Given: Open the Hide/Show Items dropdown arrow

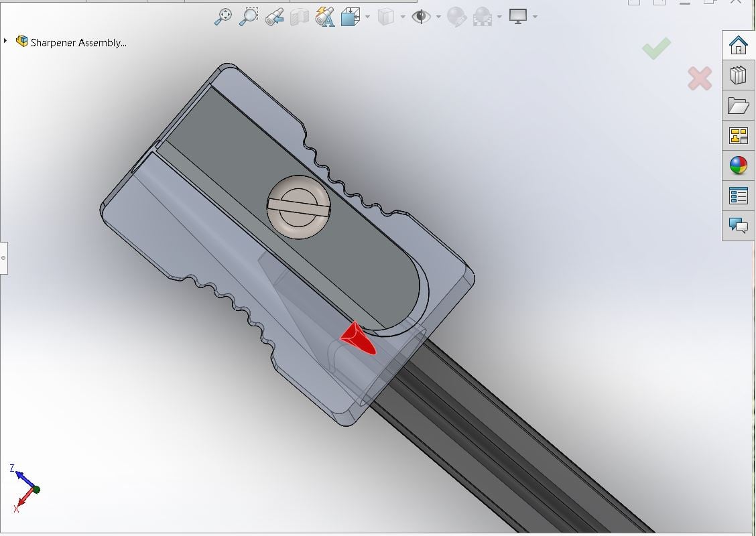Looking at the screenshot, I should 438,17.
